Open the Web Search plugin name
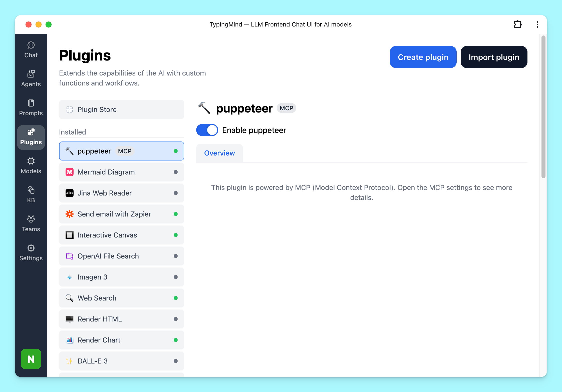The image size is (562, 392). [97, 298]
